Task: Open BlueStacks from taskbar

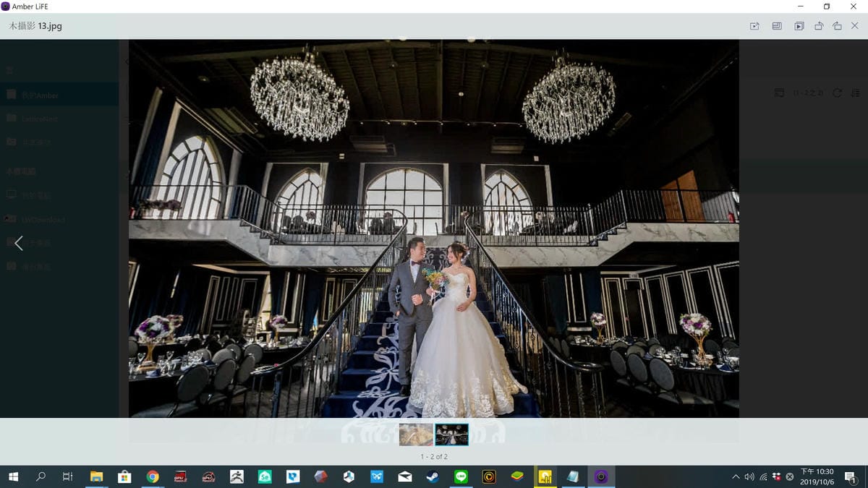Action: click(x=517, y=476)
